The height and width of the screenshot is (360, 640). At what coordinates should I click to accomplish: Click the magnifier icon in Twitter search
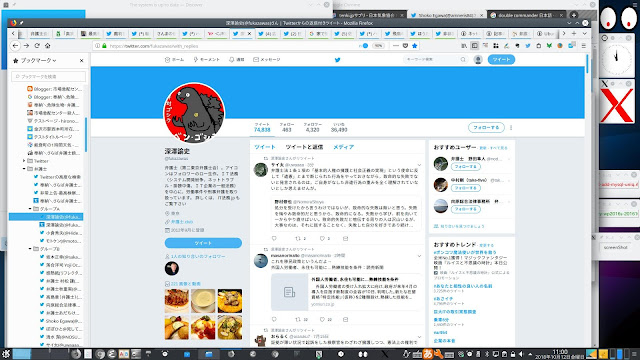(x=463, y=60)
